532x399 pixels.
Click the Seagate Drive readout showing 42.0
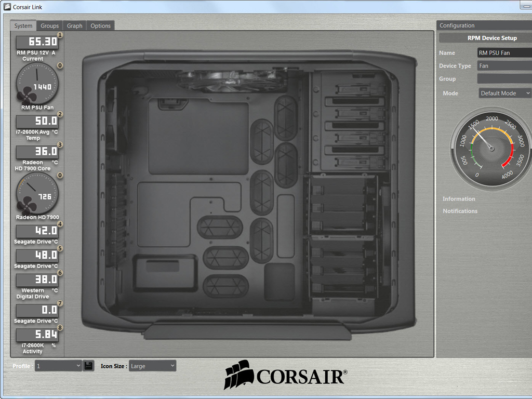37,231
